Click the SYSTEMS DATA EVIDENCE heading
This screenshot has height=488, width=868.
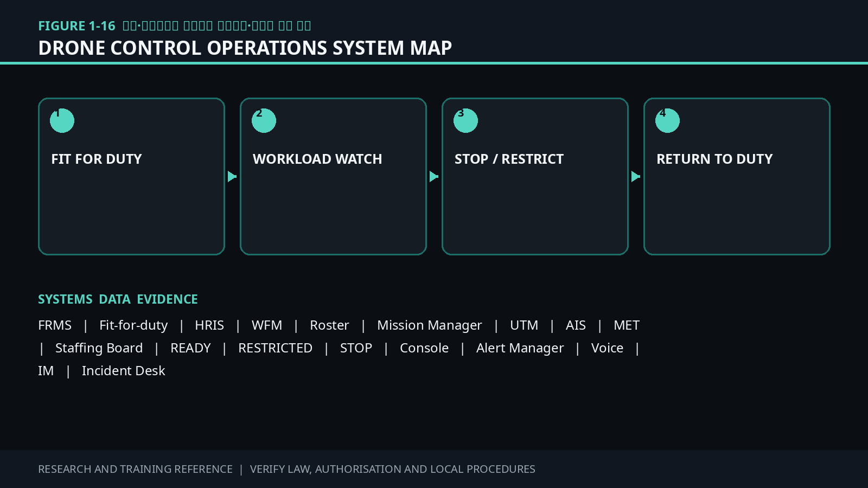pos(118,299)
